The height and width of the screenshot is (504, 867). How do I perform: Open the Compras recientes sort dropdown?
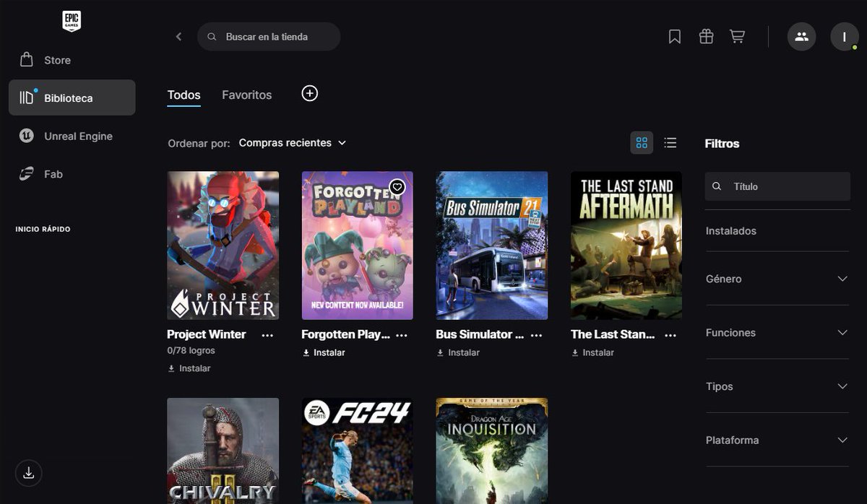coord(293,143)
